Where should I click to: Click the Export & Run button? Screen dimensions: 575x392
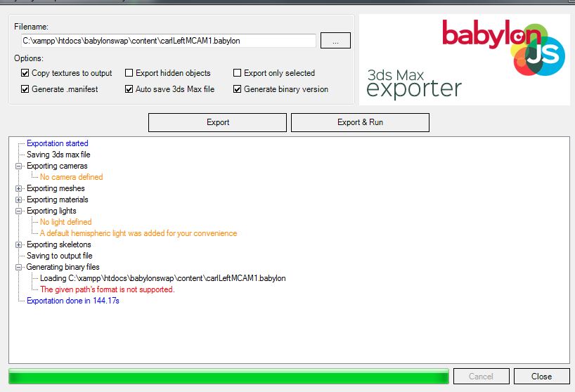click(x=360, y=122)
